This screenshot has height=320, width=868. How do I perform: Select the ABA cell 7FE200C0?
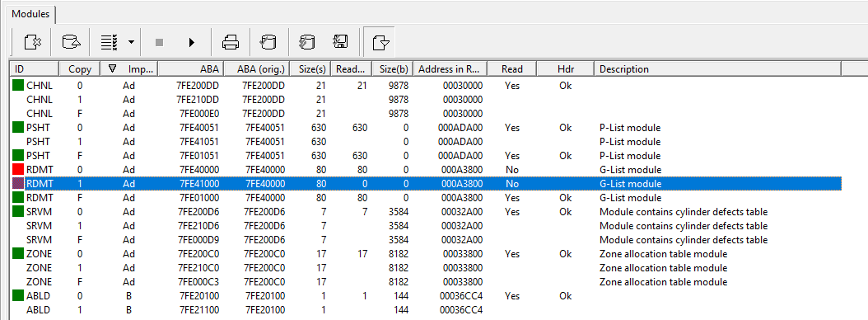(198, 254)
